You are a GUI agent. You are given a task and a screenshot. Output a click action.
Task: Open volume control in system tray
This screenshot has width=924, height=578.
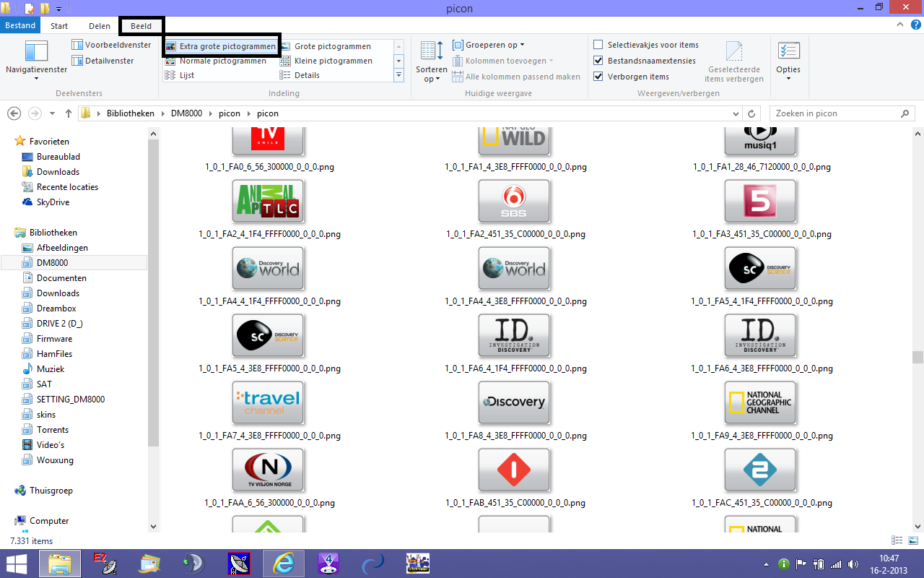[855, 564]
